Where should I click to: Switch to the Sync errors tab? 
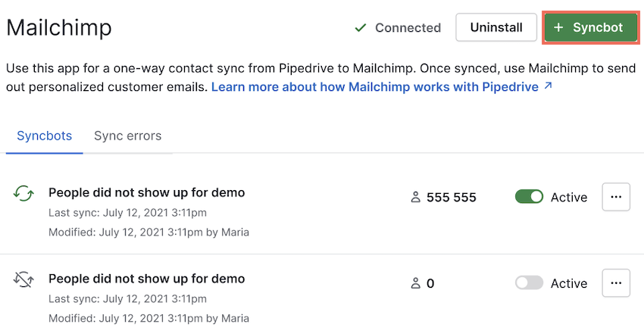point(128,136)
